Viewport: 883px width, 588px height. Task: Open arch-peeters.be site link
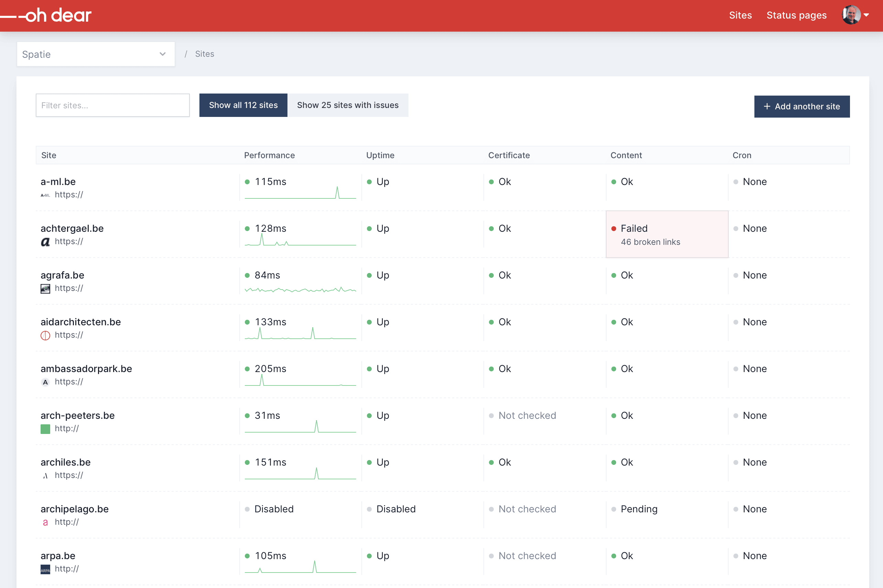pyautogui.click(x=78, y=415)
